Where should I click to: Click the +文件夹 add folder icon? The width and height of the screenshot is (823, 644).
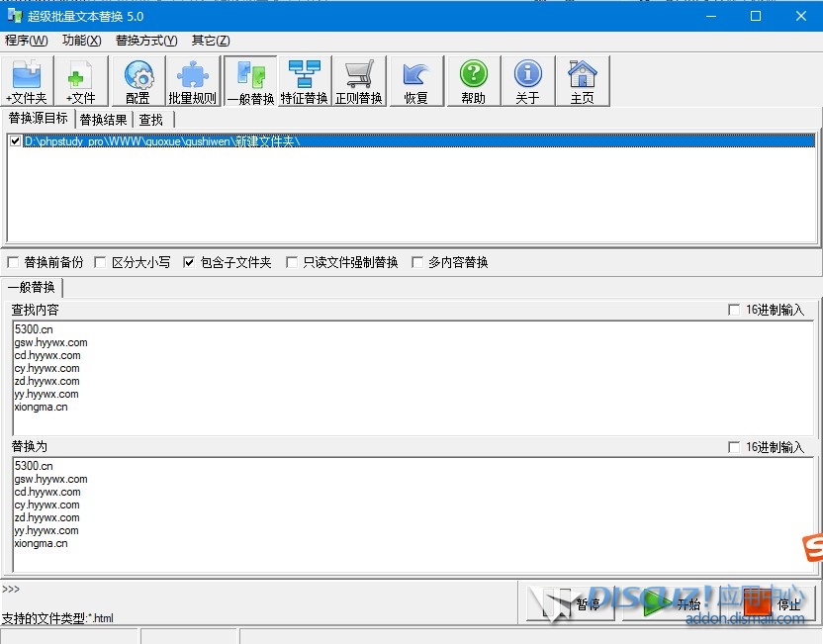click(27, 81)
